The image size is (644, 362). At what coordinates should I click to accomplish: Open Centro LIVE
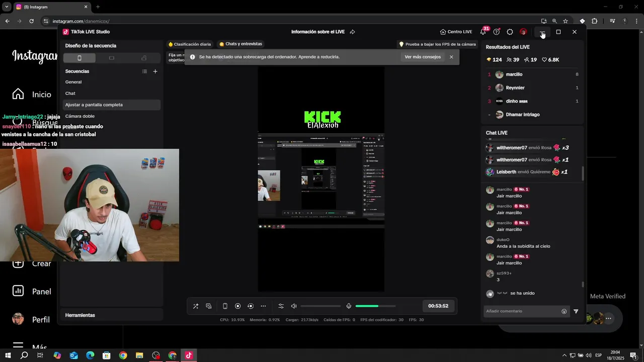tap(456, 32)
